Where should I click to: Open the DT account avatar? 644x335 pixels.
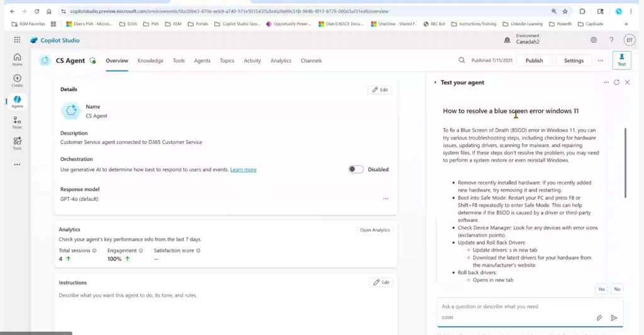tap(629, 40)
